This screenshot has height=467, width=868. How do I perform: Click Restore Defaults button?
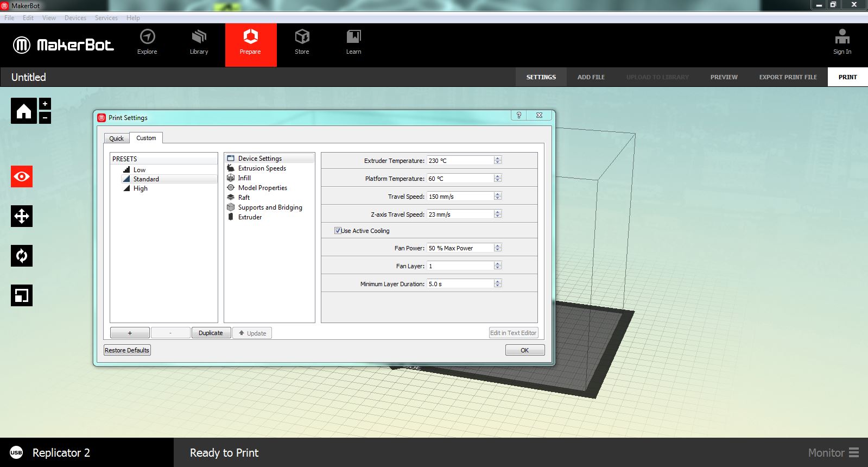pos(127,350)
